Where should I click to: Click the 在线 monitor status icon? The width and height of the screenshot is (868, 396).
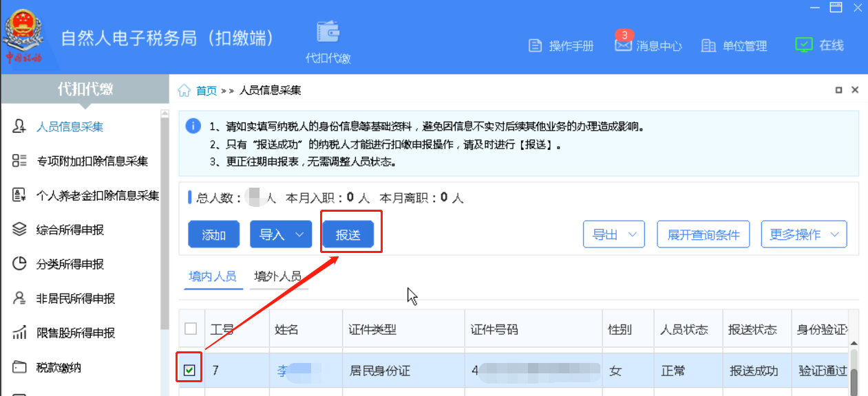803,45
